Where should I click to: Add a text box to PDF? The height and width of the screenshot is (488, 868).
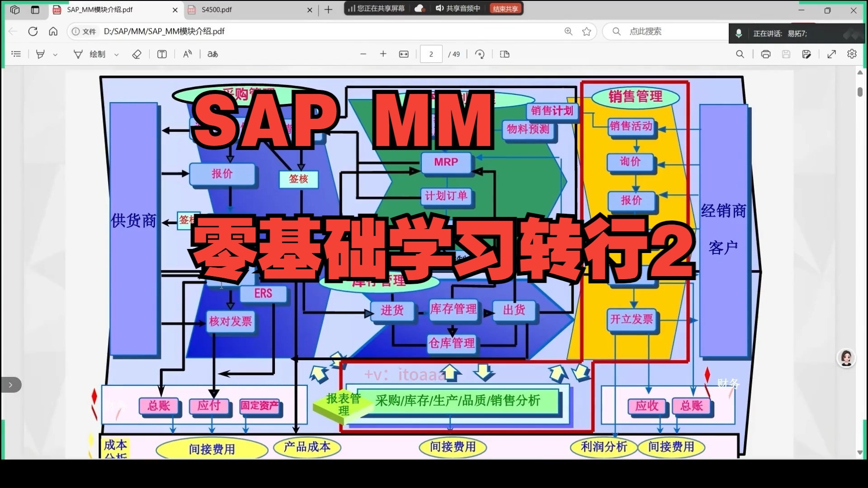pyautogui.click(x=162, y=54)
